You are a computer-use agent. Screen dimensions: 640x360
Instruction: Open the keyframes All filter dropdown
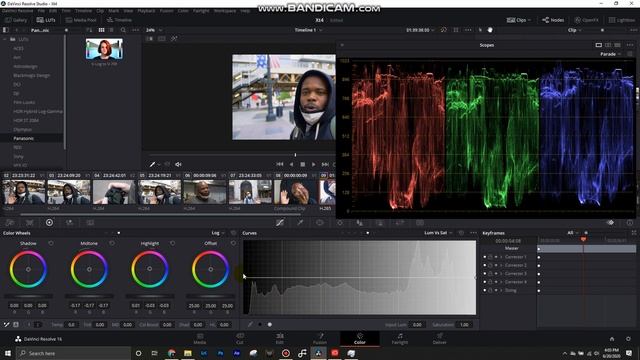tap(573, 233)
